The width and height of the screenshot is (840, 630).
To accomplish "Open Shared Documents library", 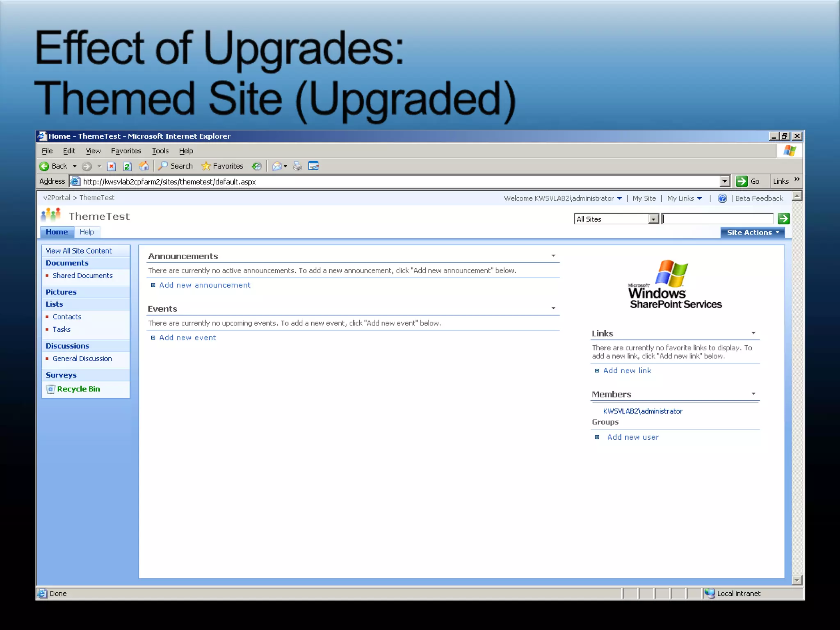I will tap(82, 276).
